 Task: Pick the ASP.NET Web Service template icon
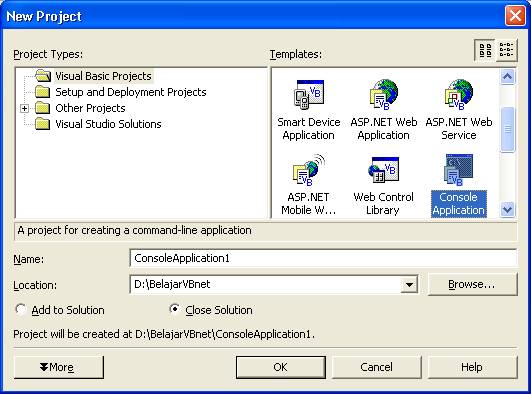pos(459,94)
